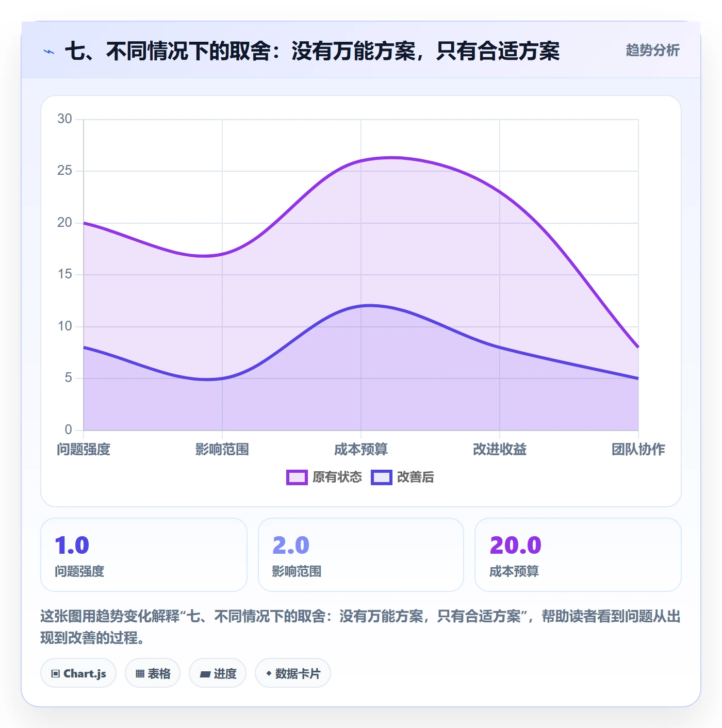This screenshot has height=728, width=722.
Task: Click the diamond icon in 数据卡片 chip
Action: point(269,673)
